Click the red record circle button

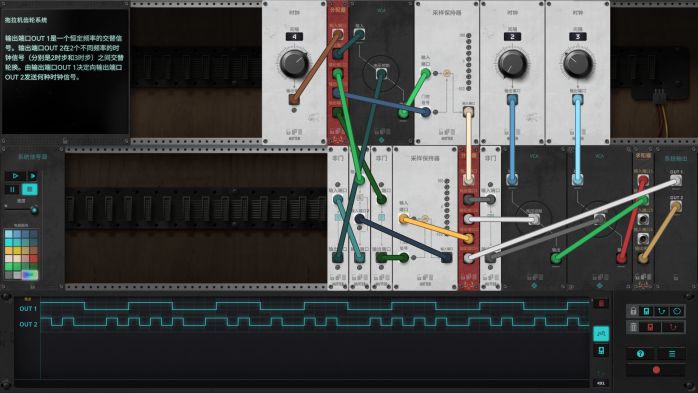pyautogui.click(x=656, y=369)
